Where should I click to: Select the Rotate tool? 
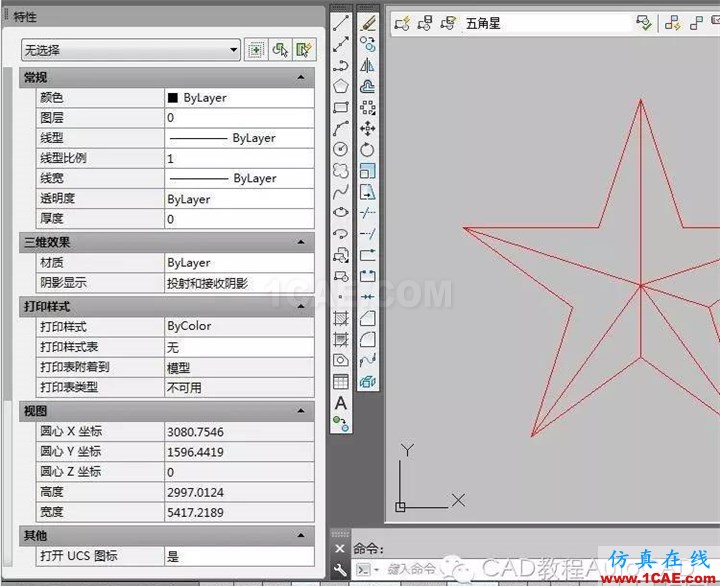368,149
